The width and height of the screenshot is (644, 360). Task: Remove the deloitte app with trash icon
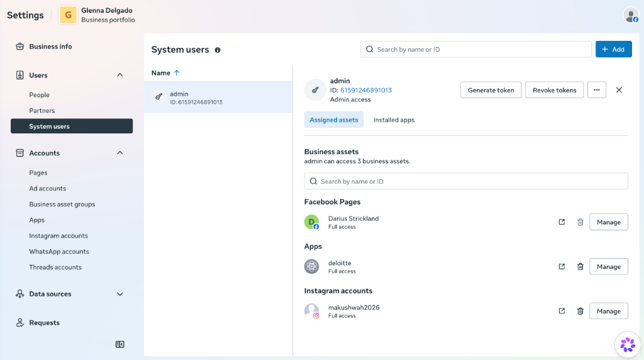point(580,267)
